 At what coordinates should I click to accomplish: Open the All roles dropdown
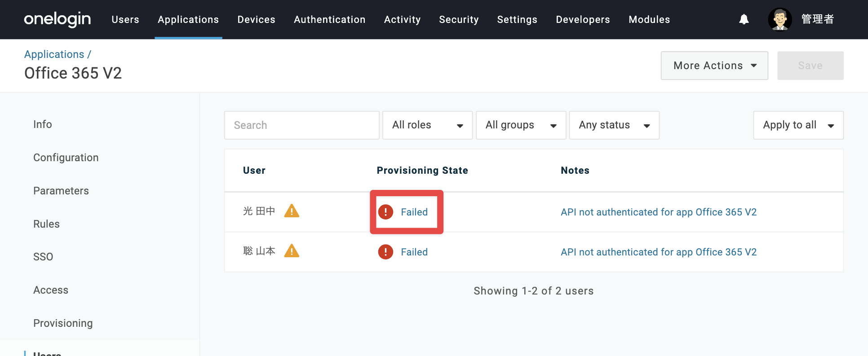tap(427, 125)
